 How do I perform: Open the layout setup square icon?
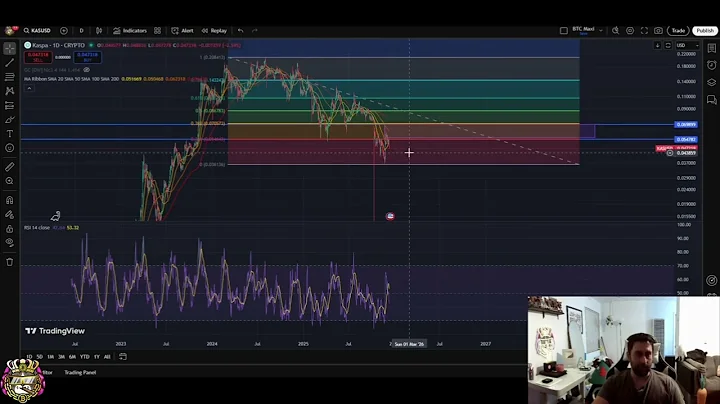(x=564, y=31)
